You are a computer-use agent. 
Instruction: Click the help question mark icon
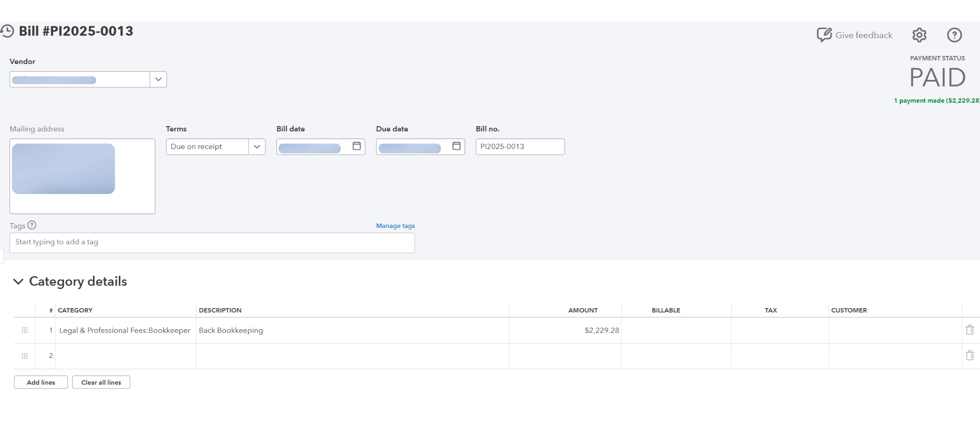[x=954, y=35]
